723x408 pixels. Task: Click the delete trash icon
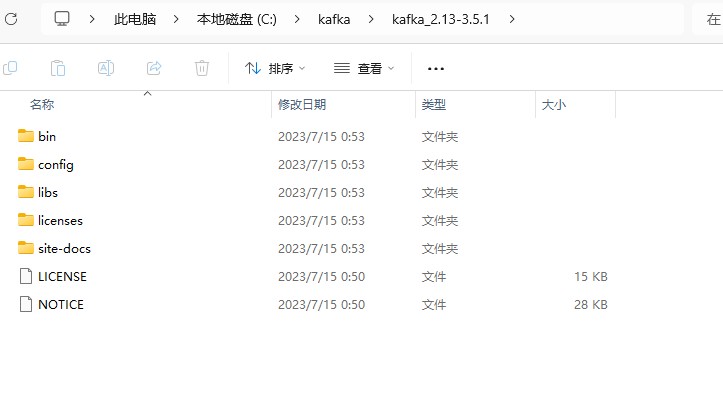202,68
